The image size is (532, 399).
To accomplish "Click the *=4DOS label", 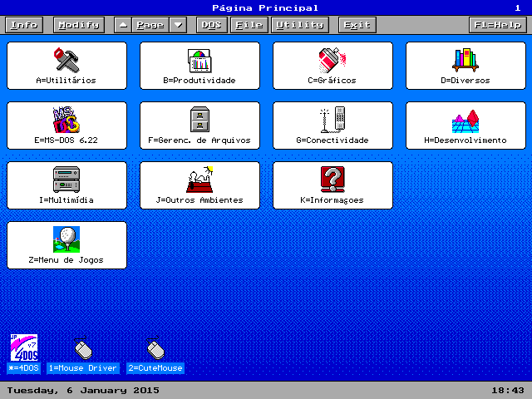I will point(24,368).
